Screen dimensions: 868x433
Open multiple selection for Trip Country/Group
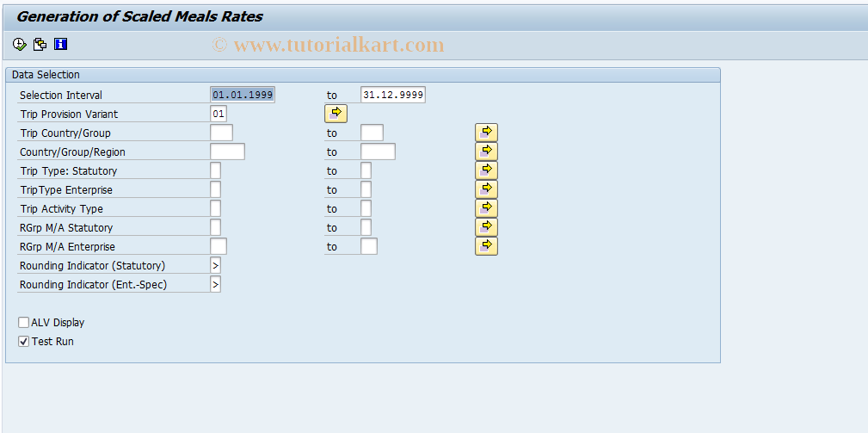(x=486, y=133)
